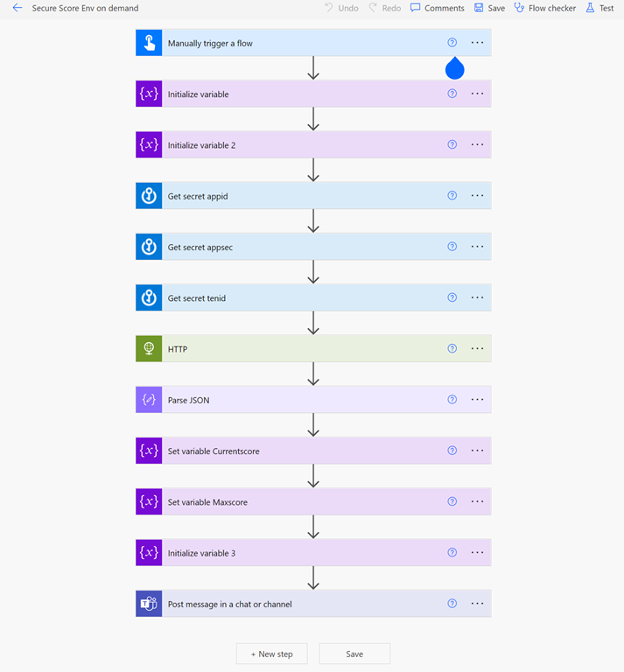
Task: Click the HTTP action globe icon
Action: click(x=149, y=349)
